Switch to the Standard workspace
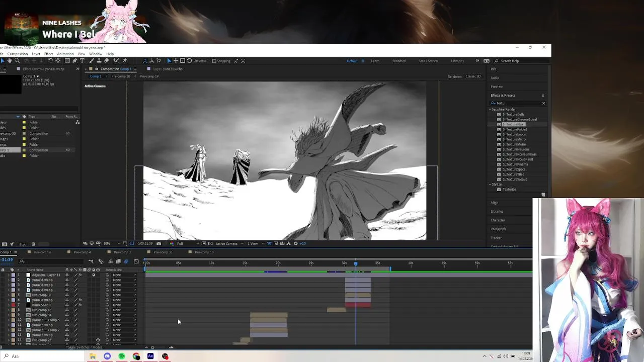The image size is (644, 362). (399, 61)
